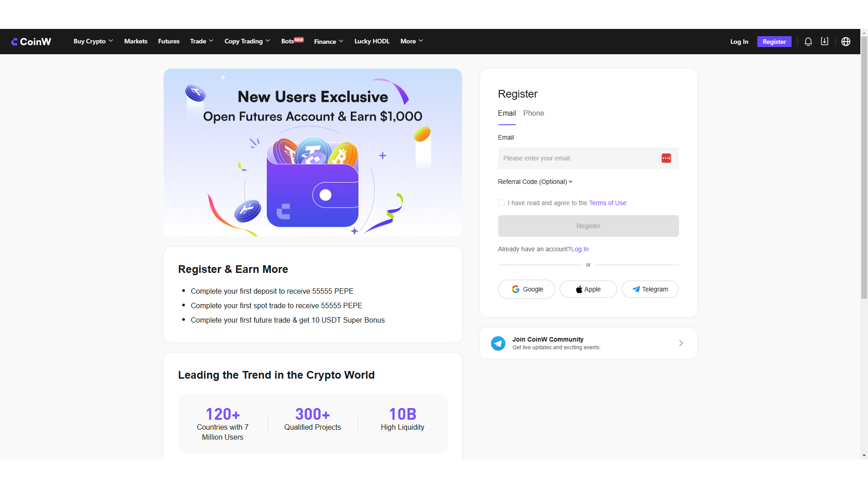Click the download app icon
868x488 pixels.
(825, 41)
